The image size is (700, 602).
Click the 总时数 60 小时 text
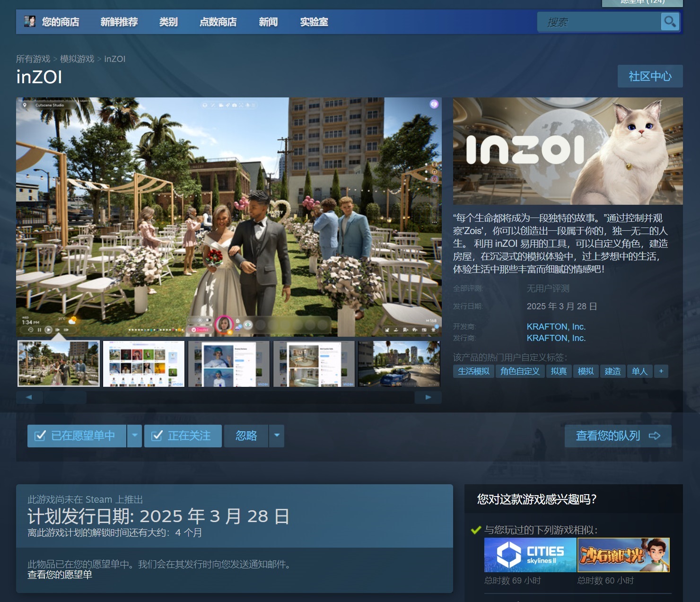[605, 580]
